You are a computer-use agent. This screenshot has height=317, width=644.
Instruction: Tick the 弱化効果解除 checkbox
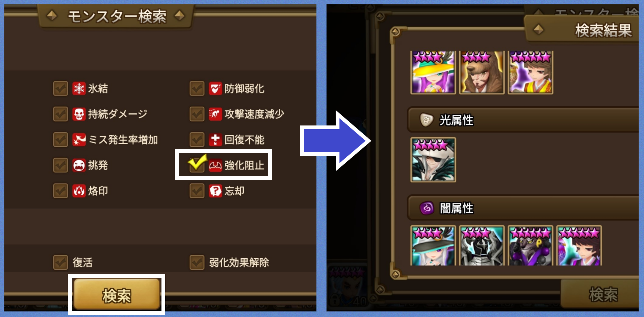coord(197,263)
